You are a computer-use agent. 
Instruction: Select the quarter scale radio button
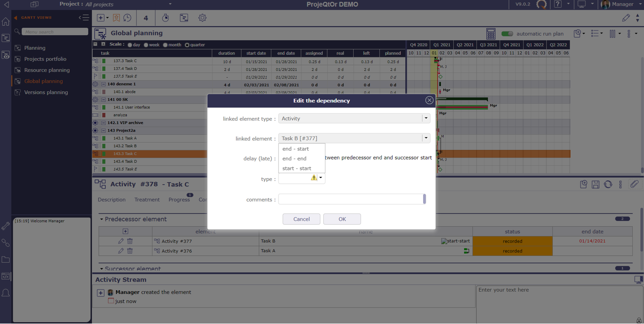[x=187, y=45]
